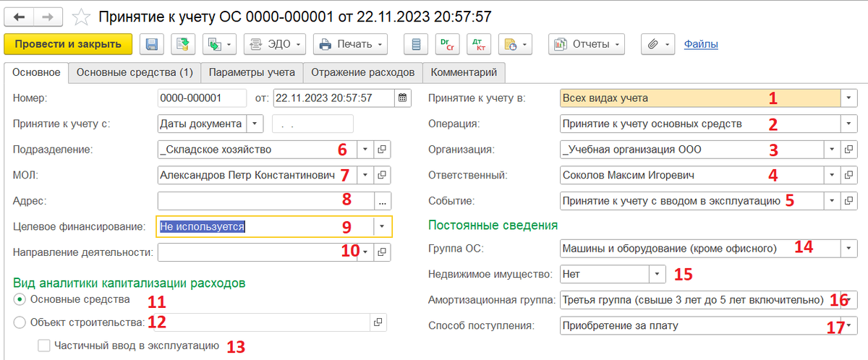The height and width of the screenshot is (360, 868).
Task: Select the Основные средства radio button
Action: coord(20,299)
